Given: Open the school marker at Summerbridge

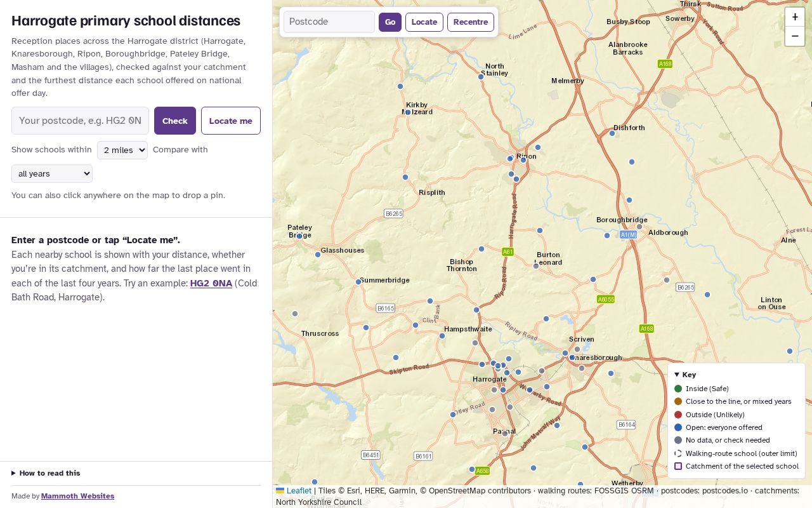Looking at the screenshot, I should click(358, 282).
